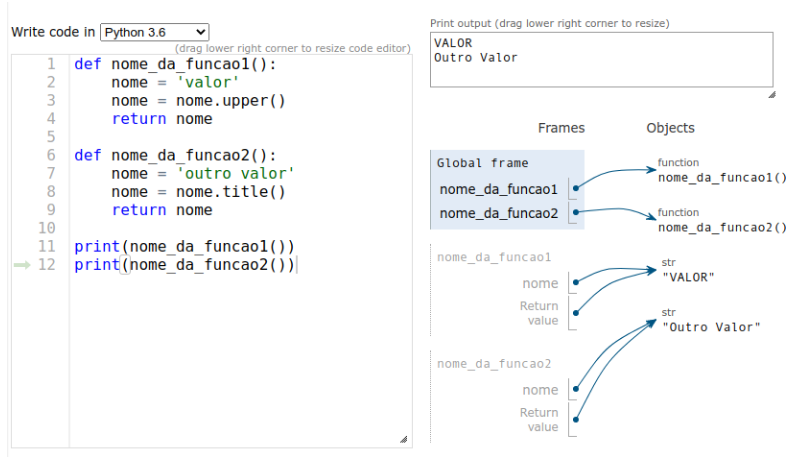Click the "Outro Valor" string object
Screen dimensions: 797x469
711,327
